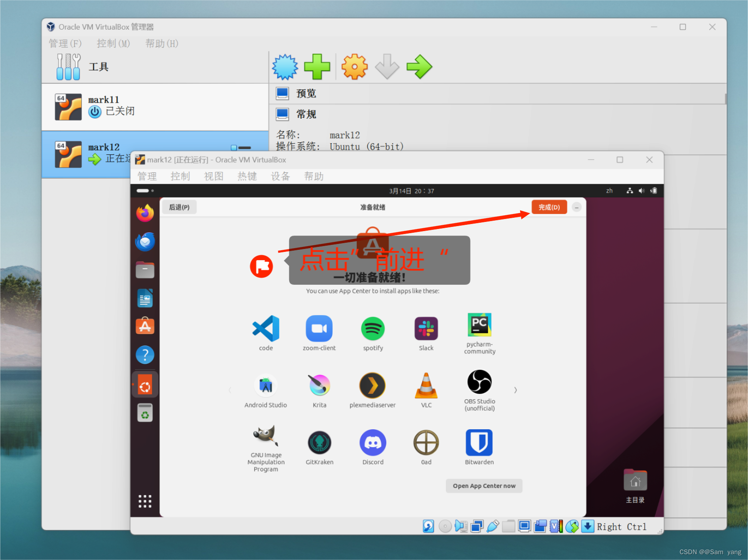
Task: Click the green plus Add VM icon
Action: pyautogui.click(x=317, y=67)
